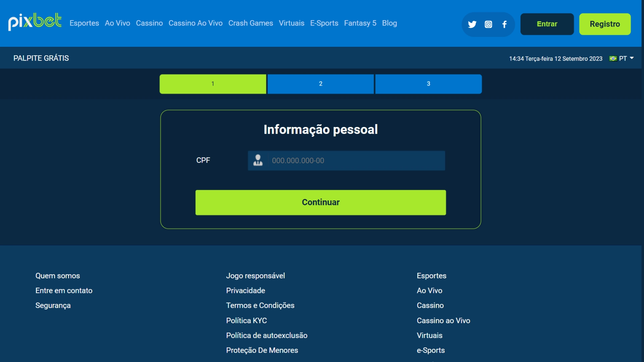
Task: Click the Continuar green button
Action: [321, 202]
